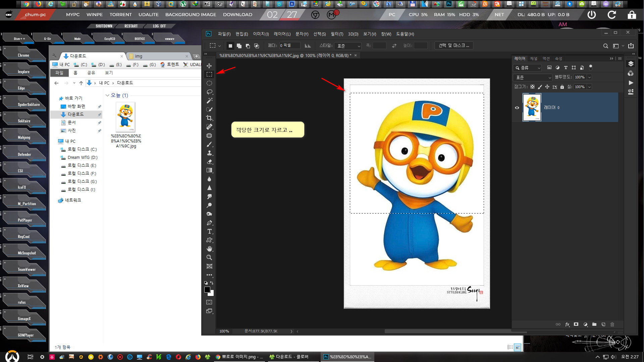This screenshot has height=362, width=644.
Task: Select the Lasso tool
Action: tap(209, 92)
